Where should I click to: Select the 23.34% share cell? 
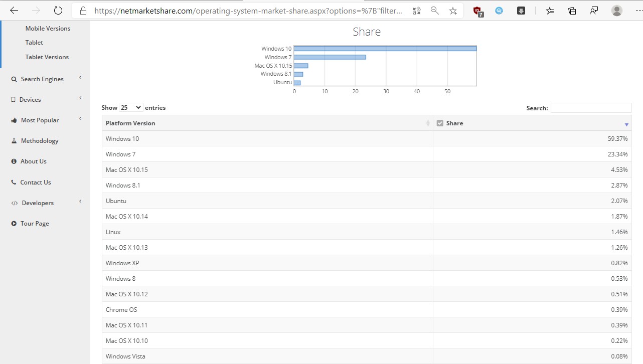click(x=532, y=154)
